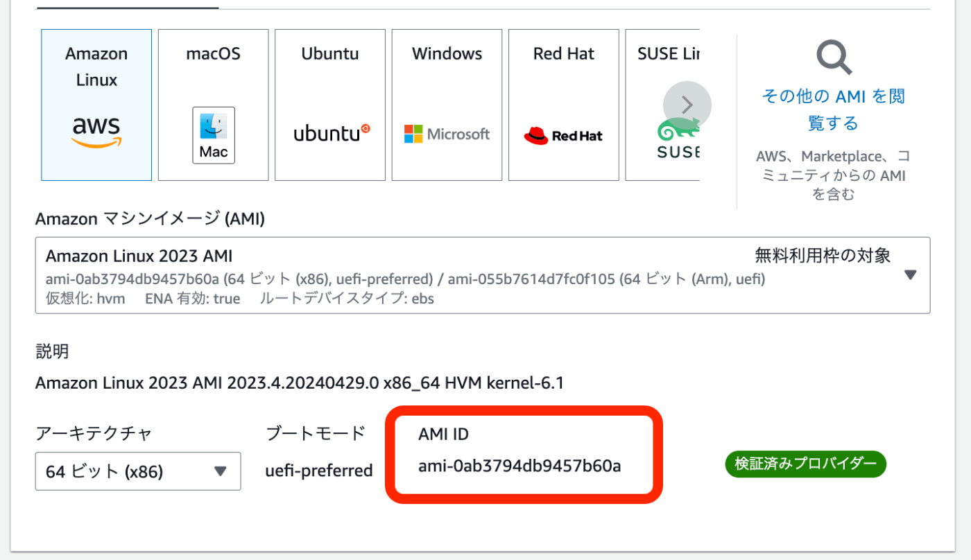
Task: Select the macOS AMI tile
Action: [214, 105]
